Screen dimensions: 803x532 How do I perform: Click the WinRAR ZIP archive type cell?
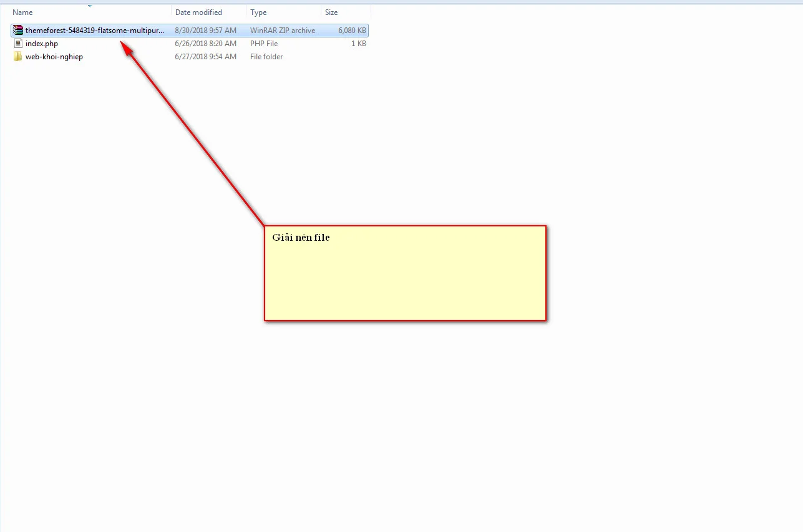283,31
